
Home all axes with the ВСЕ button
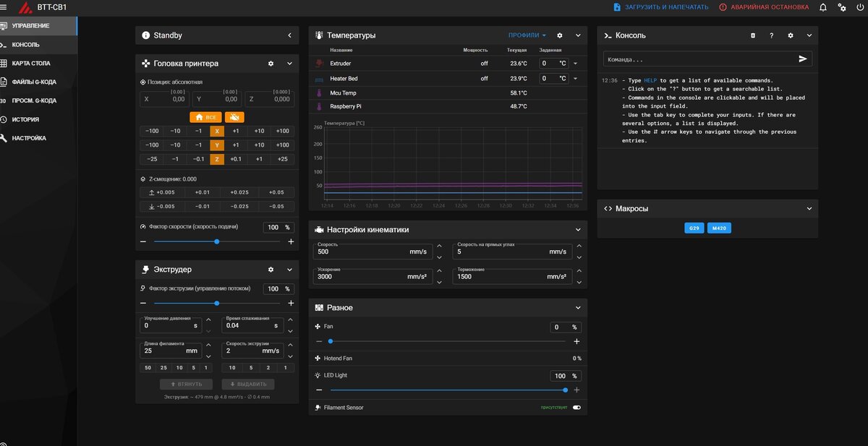(205, 117)
